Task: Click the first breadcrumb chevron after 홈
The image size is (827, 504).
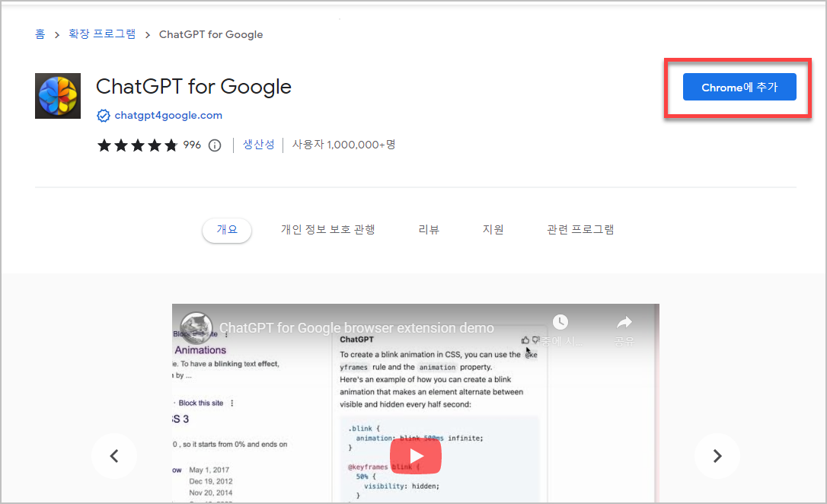Action: [x=57, y=35]
